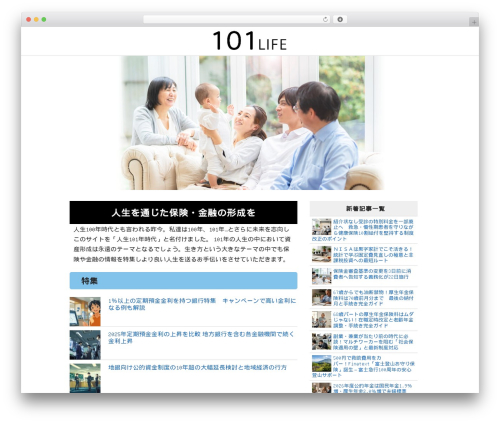Click thumbnail beside the NISA article

pos(322,254)
